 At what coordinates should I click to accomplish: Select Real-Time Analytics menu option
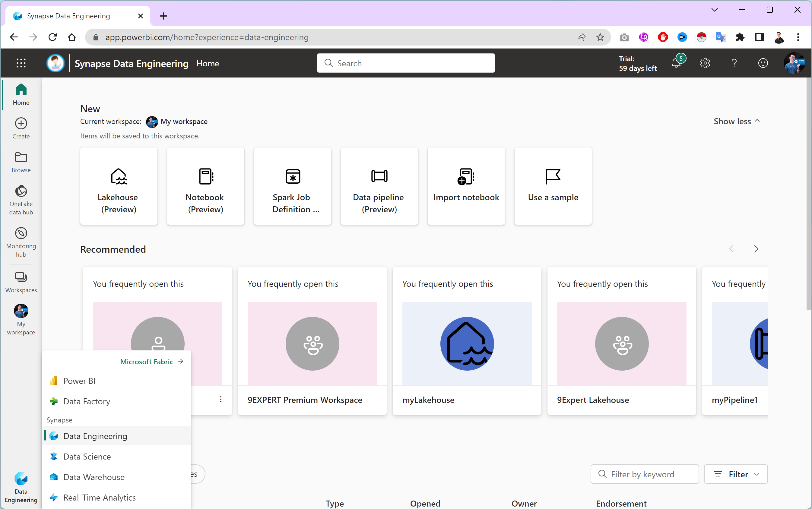[x=99, y=497]
